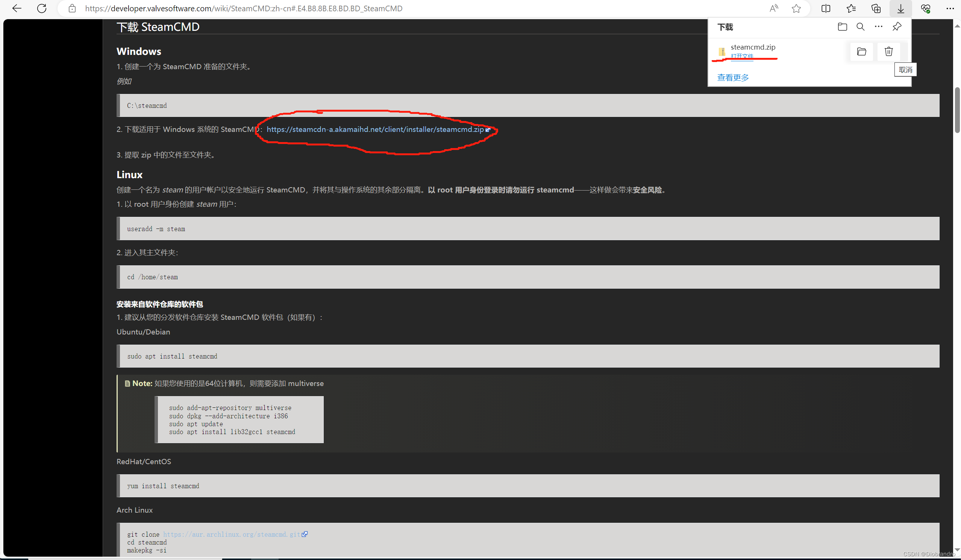
Task: Open the Collections icon
Action: coord(876,8)
